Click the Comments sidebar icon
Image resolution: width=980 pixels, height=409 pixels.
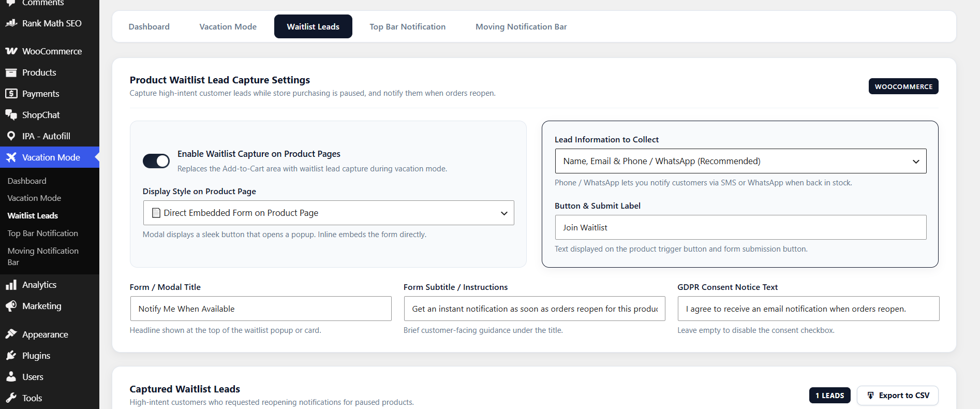11,3
